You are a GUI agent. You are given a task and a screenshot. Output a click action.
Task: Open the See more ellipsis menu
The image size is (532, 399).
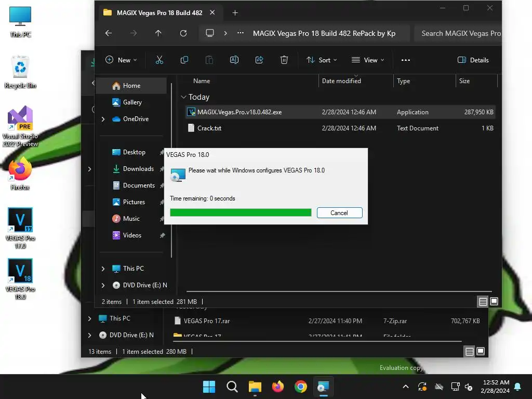(x=405, y=60)
